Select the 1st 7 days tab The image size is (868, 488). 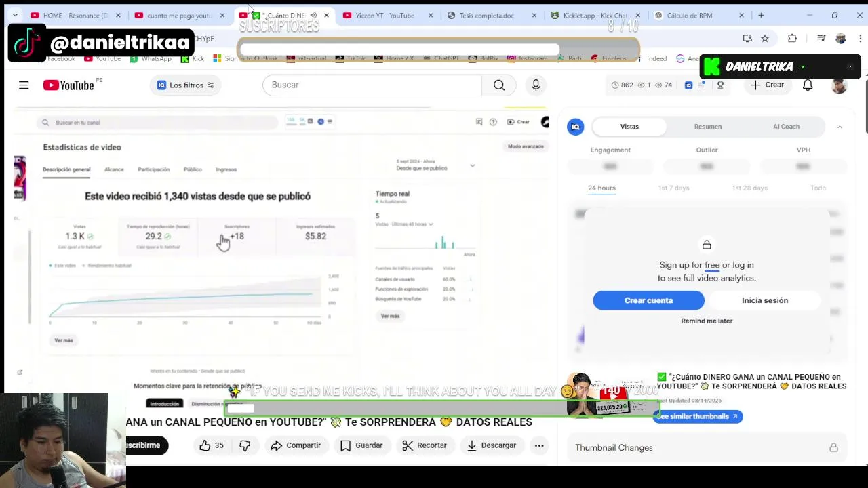coord(673,188)
